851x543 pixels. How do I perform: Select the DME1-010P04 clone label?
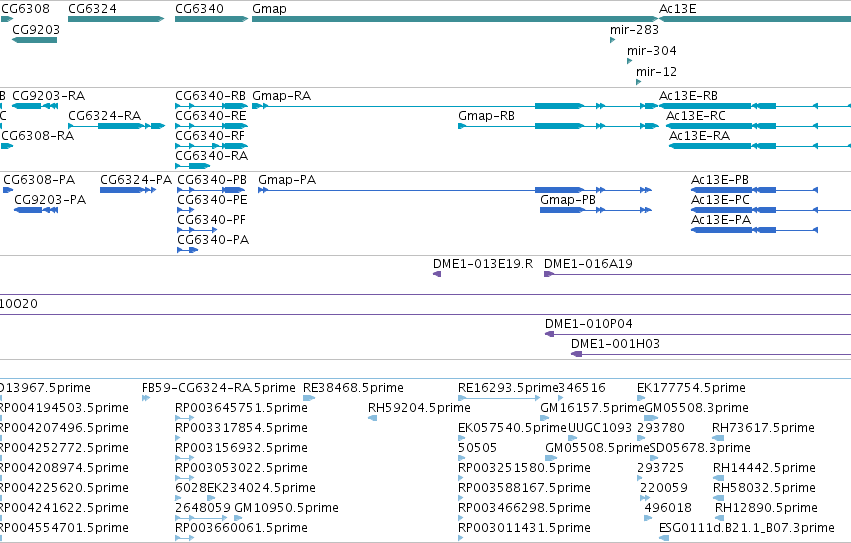(x=588, y=324)
